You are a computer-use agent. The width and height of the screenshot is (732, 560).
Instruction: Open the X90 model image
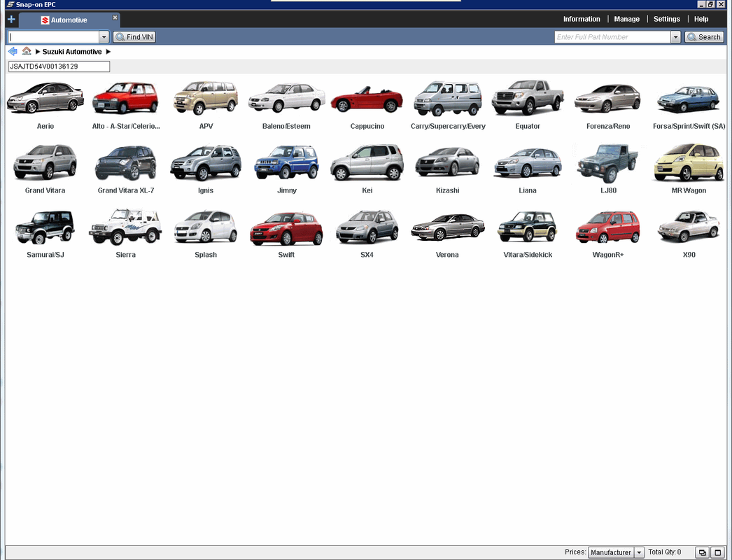click(689, 227)
